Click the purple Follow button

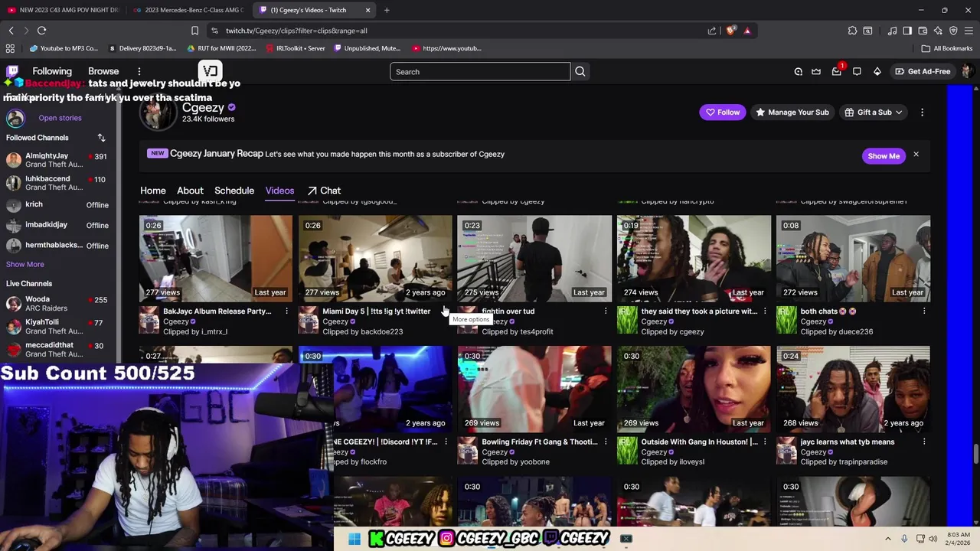coord(722,112)
